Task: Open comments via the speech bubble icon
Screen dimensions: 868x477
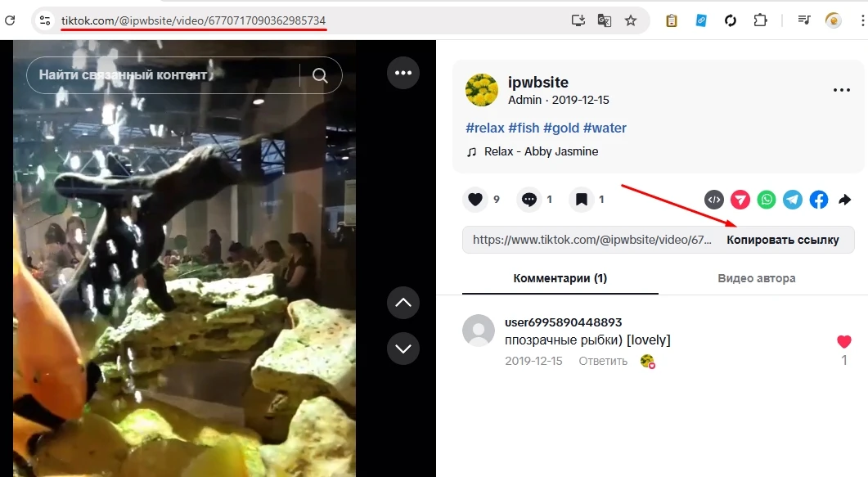Action: click(529, 199)
